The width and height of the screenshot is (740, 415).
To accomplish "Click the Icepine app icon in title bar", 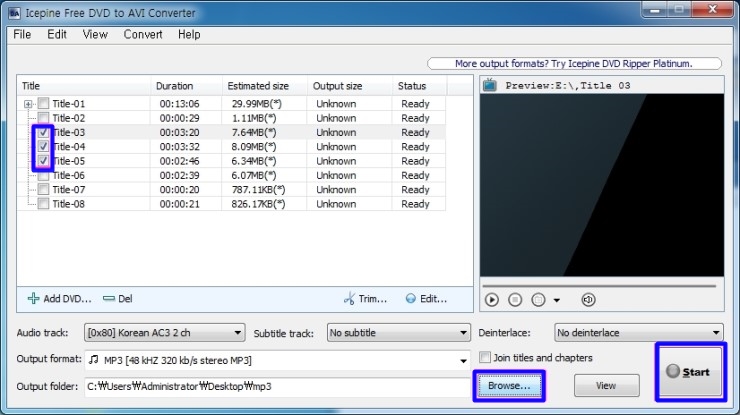I will pyautogui.click(x=14, y=13).
